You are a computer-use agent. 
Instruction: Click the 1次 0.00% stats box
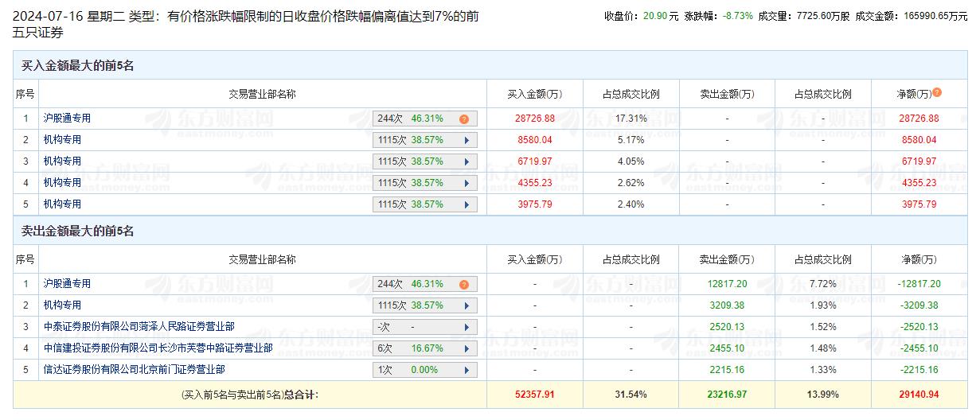click(425, 370)
